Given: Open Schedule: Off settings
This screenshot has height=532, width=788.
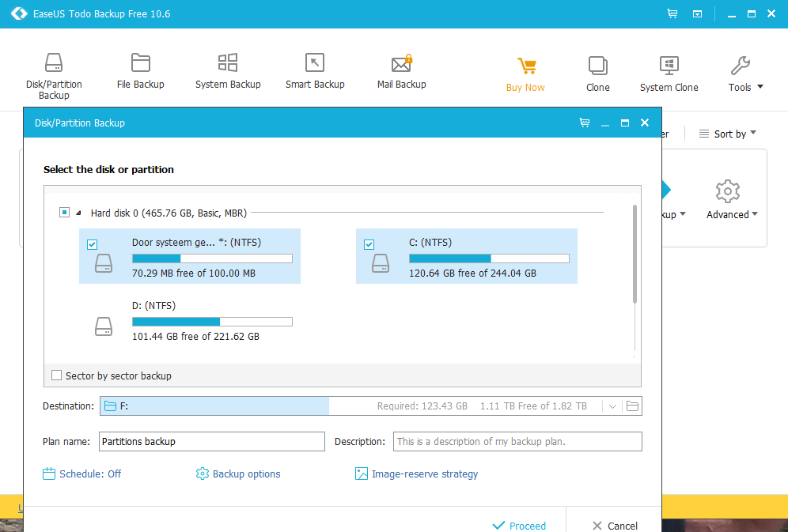Looking at the screenshot, I should tap(82, 474).
